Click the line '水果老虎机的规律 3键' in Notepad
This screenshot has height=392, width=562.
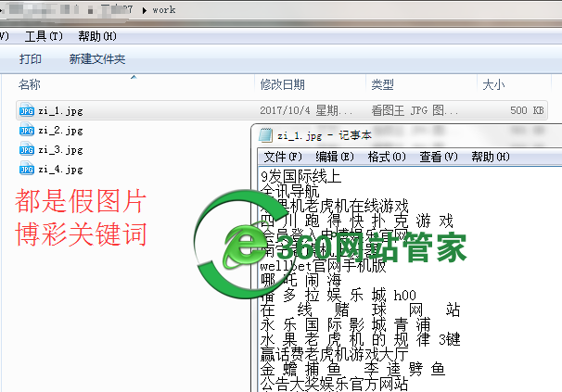tap(360, 339)
